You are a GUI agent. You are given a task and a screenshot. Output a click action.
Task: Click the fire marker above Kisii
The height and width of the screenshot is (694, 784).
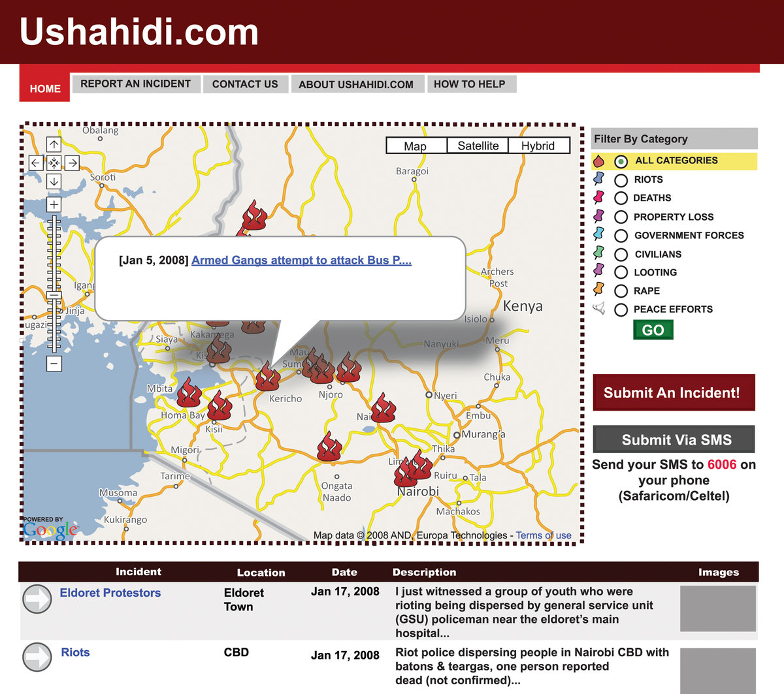coord(220,405)
